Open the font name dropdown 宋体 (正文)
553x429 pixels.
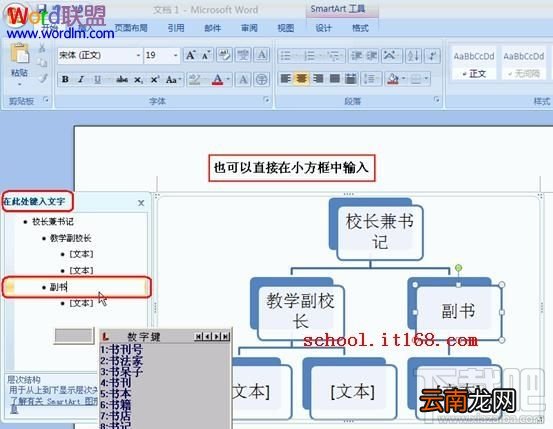[138, 55]
